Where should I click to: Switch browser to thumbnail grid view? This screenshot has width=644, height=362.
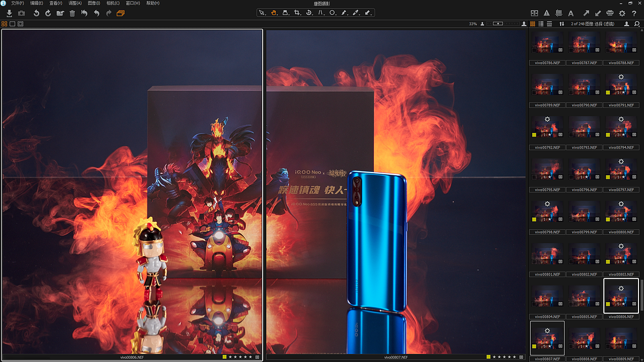click(533, 24)
